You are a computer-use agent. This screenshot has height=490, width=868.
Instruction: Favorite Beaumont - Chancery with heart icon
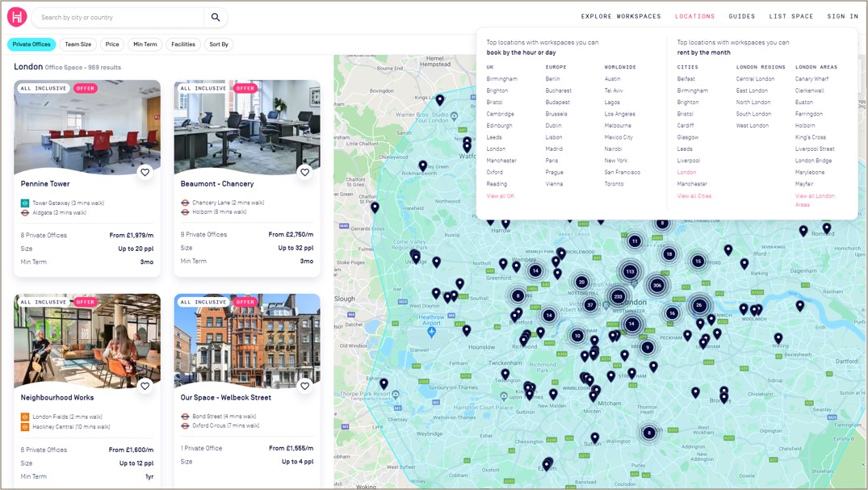click(304, 172)
